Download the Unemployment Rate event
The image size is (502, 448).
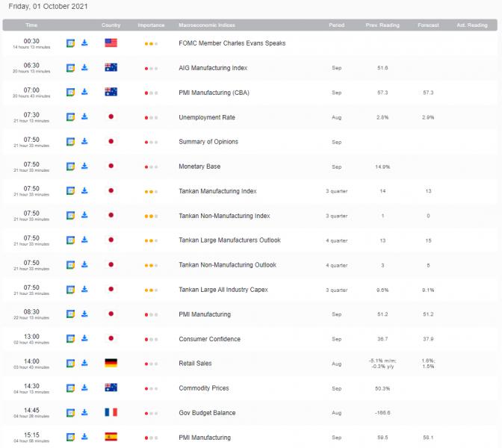[84, 116]
